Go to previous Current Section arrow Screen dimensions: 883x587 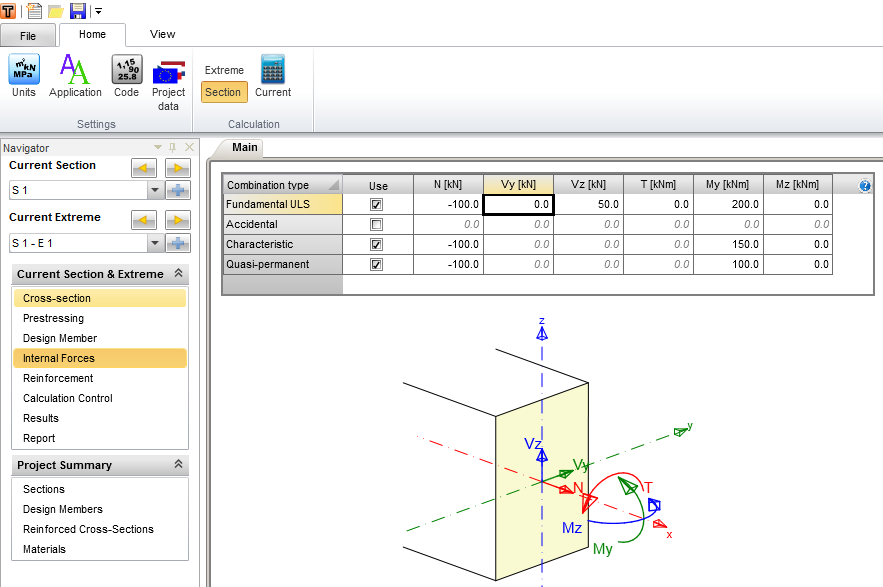click(x=144, y=168)
